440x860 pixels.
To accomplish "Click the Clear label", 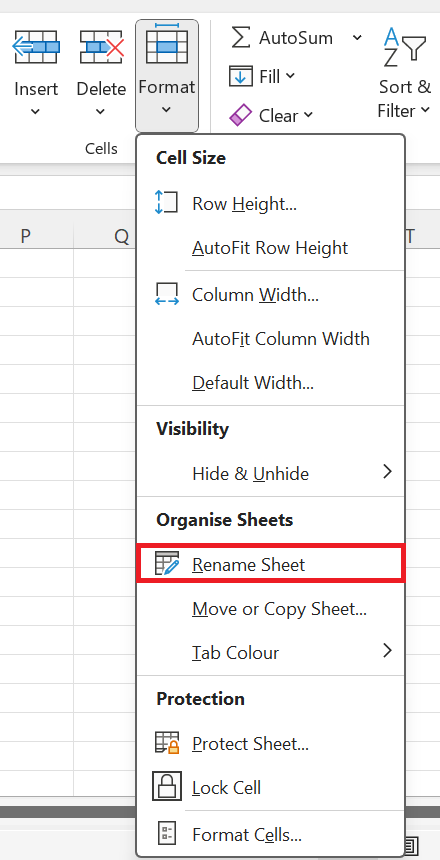I will [x=278, y=116].
